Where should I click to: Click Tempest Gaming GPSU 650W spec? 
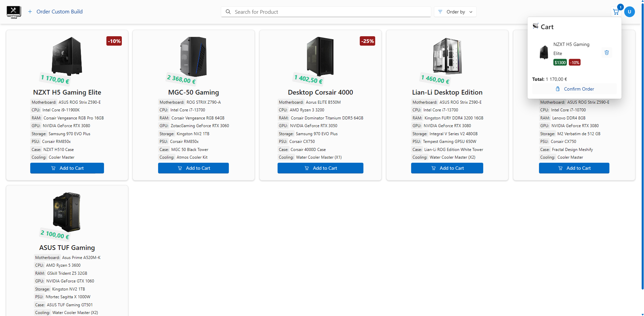pos(449,142)
